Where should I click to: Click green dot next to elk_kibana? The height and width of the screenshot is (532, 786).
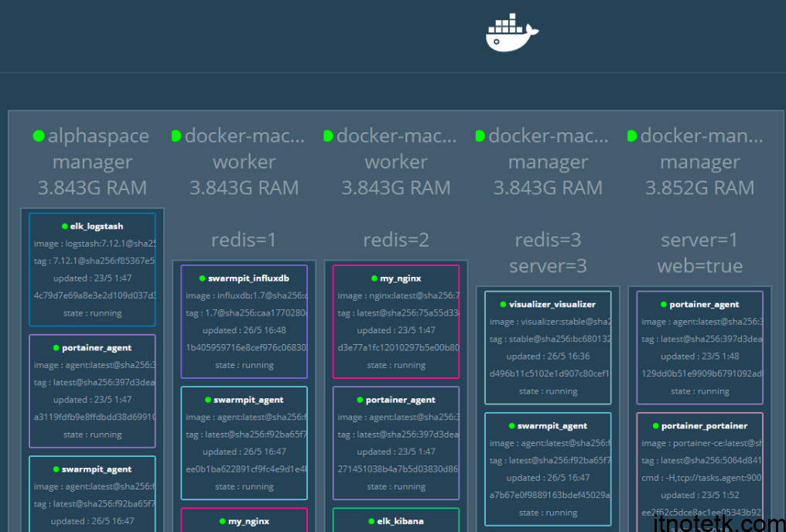pyautogui.click(x=371, y=521)
